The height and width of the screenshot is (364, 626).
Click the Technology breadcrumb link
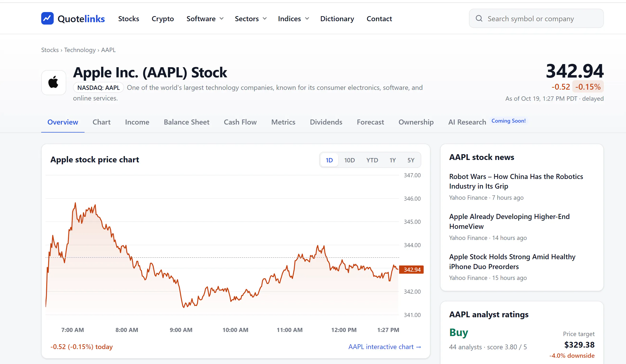80,50
